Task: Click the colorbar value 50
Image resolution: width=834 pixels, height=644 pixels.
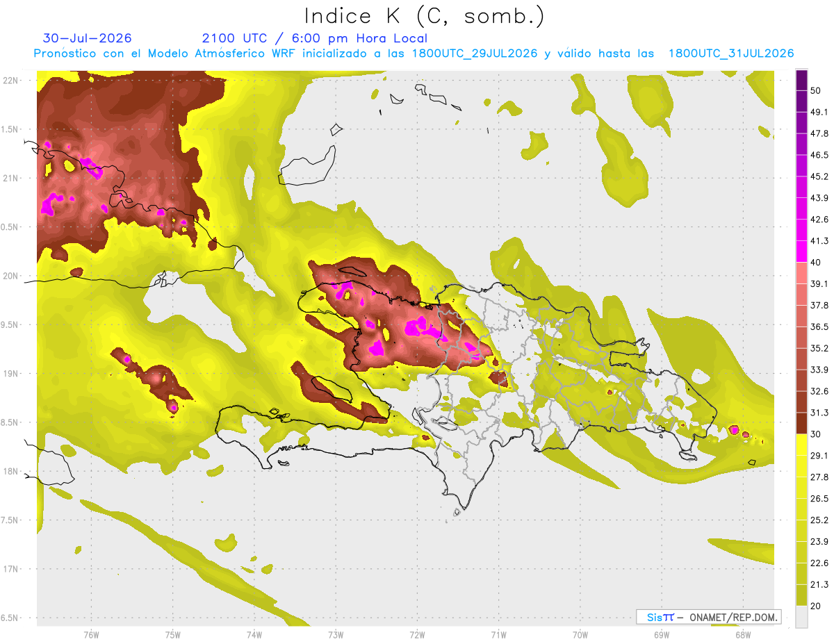Action: coord(816,90)
